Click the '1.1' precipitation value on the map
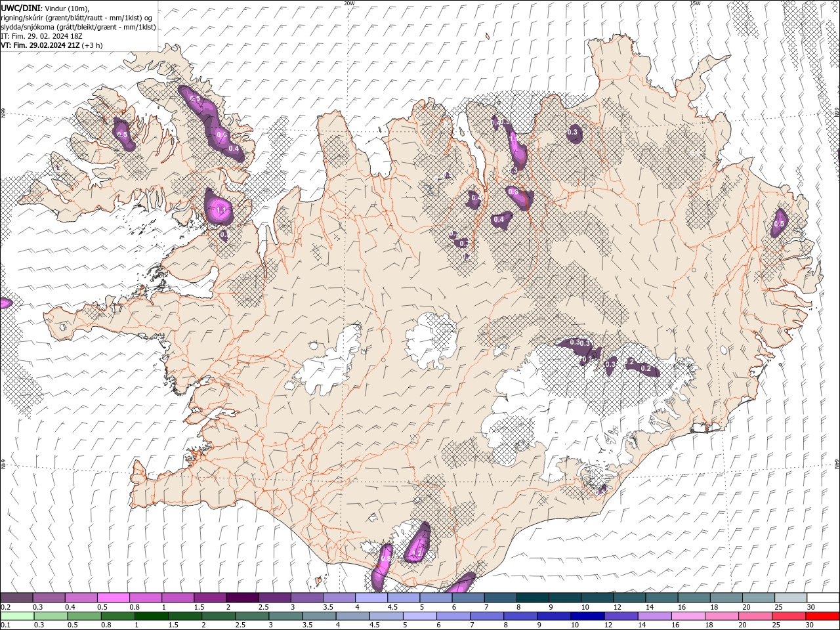This screenshot has width=840, height=630. click(221, 211)
